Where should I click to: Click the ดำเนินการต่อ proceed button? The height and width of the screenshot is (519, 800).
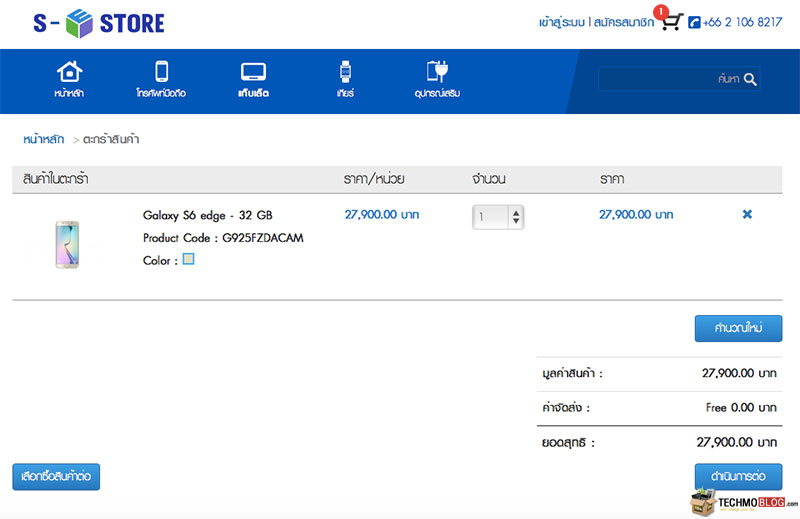[x=738, y=477]
